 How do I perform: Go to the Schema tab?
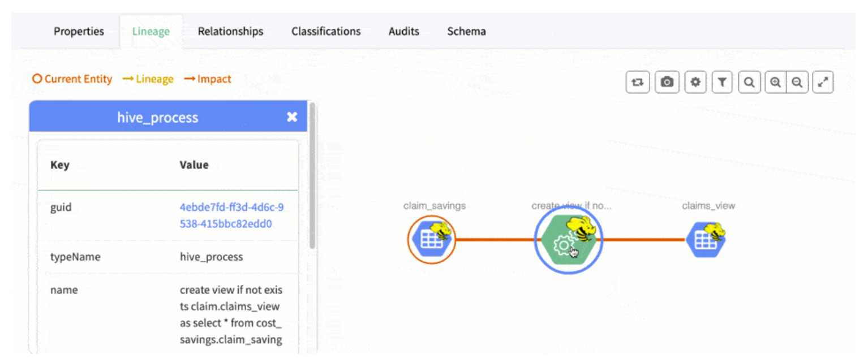point(466,32)
